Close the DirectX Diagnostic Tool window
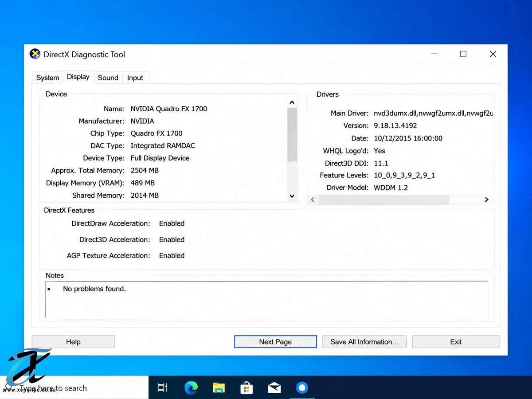This screenshot has height=399, width=532. [493, 54]
